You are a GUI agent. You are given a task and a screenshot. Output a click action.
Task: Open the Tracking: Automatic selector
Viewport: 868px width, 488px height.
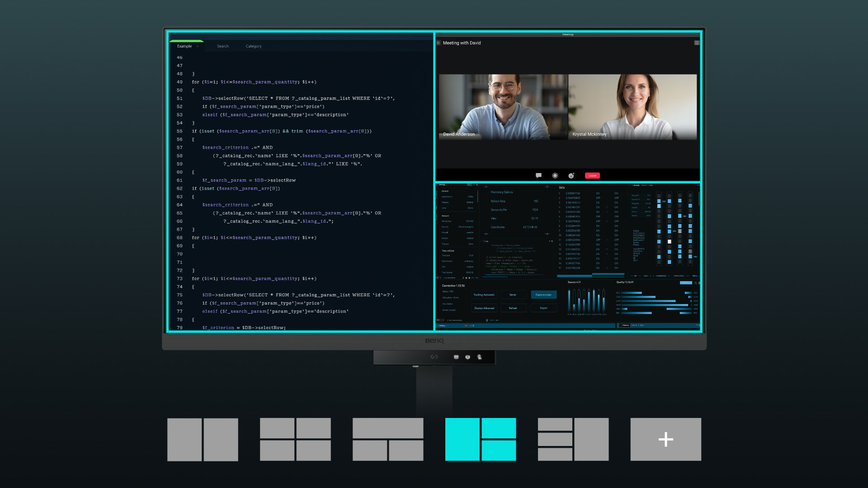(484, 295)
